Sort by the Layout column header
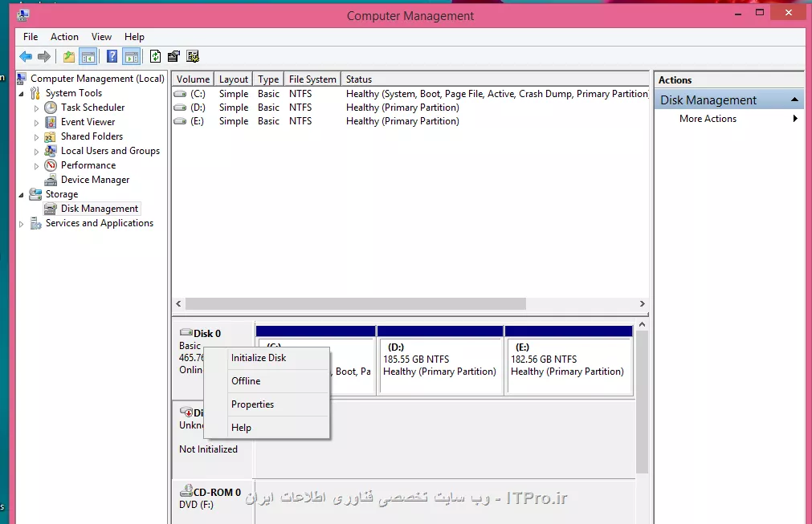Screen dimensions: 812x524 (234, 79)
